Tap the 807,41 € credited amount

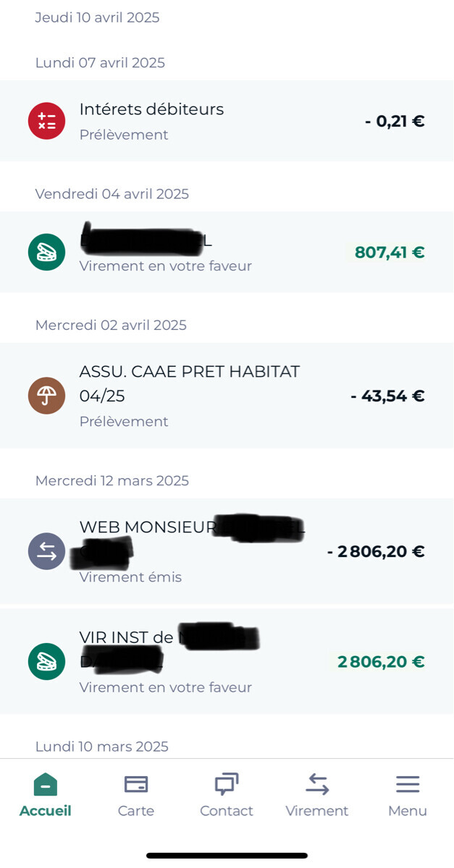(390, 252)
